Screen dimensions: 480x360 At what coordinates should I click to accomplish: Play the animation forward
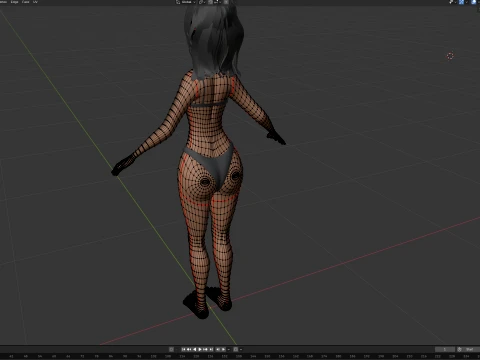(200, 349)
